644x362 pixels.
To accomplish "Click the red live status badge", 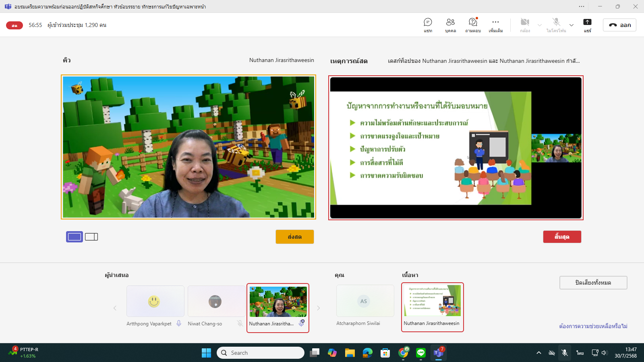I will pos(14,25).
